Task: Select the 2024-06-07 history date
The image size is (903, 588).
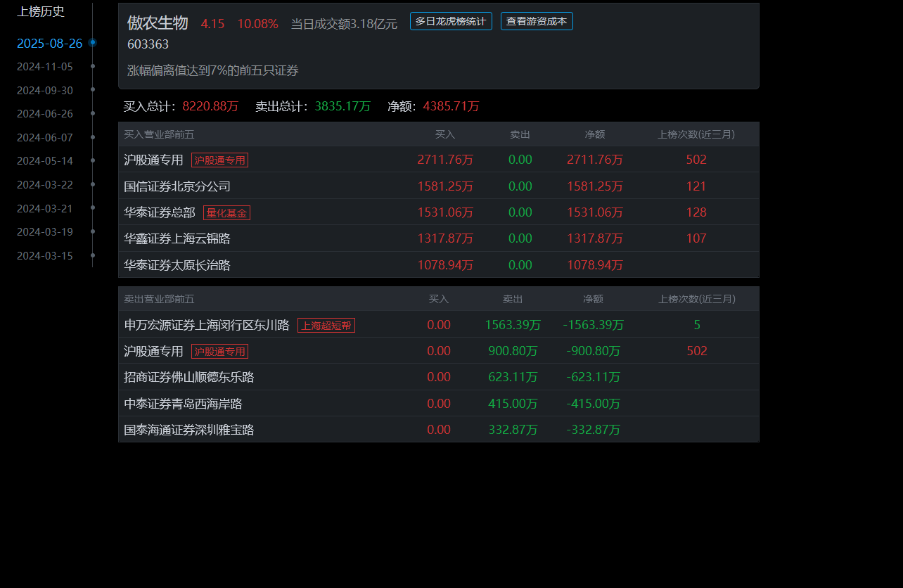Action: pos(45,138)
